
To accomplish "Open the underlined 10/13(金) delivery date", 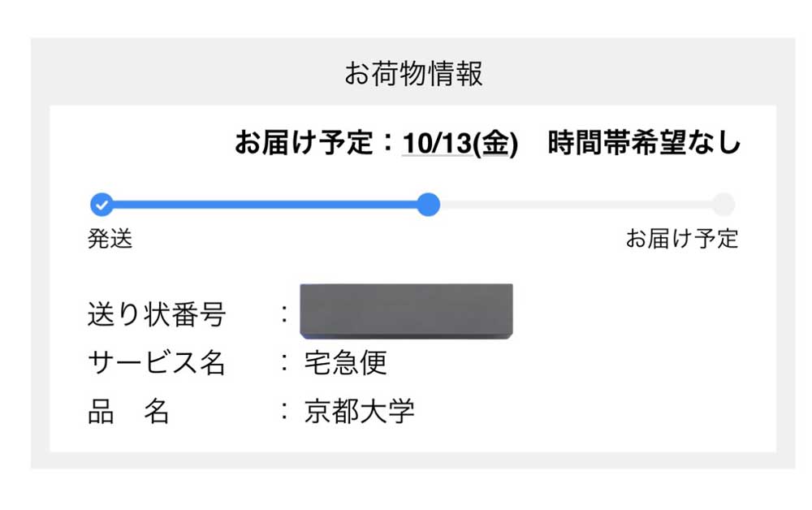I will pyautogui.click(x=460, y=144).
